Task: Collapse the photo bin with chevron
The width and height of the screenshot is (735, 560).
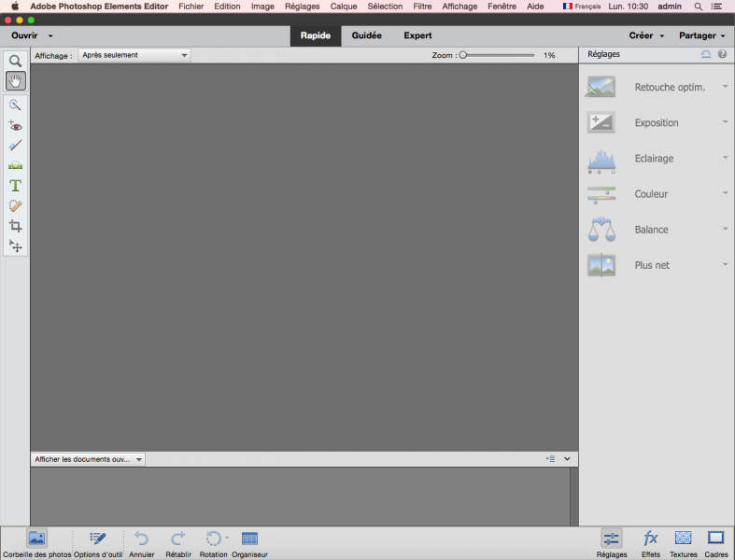Action: [x=567, y=459]
